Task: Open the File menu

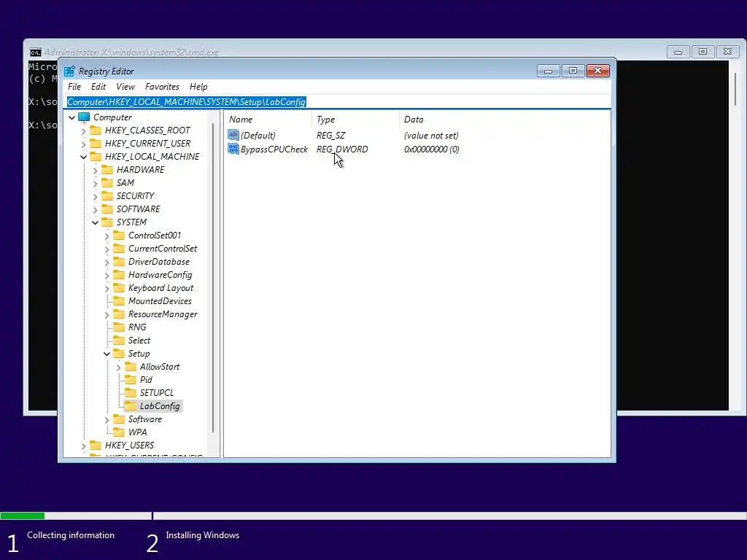Action: [x=74, y=87]
